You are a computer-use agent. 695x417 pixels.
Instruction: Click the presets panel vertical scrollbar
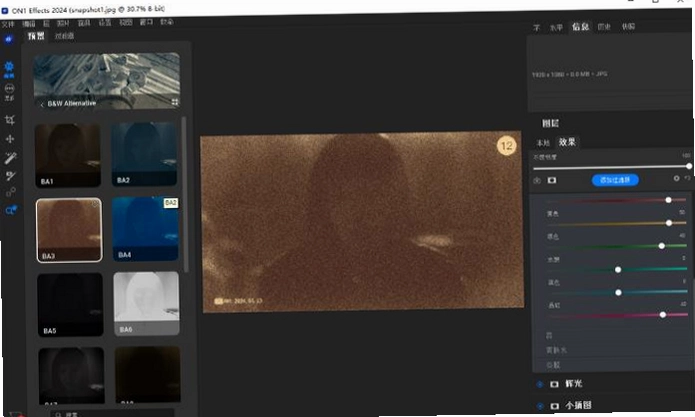184,195
